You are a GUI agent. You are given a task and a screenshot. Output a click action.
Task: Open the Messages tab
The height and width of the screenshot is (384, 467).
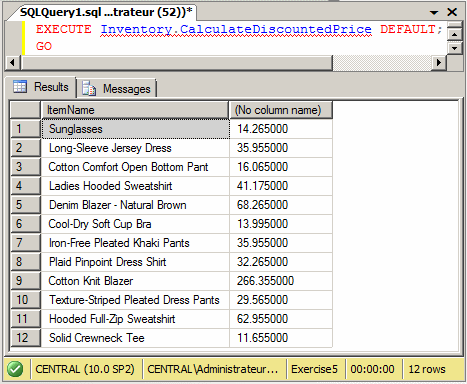117,89
